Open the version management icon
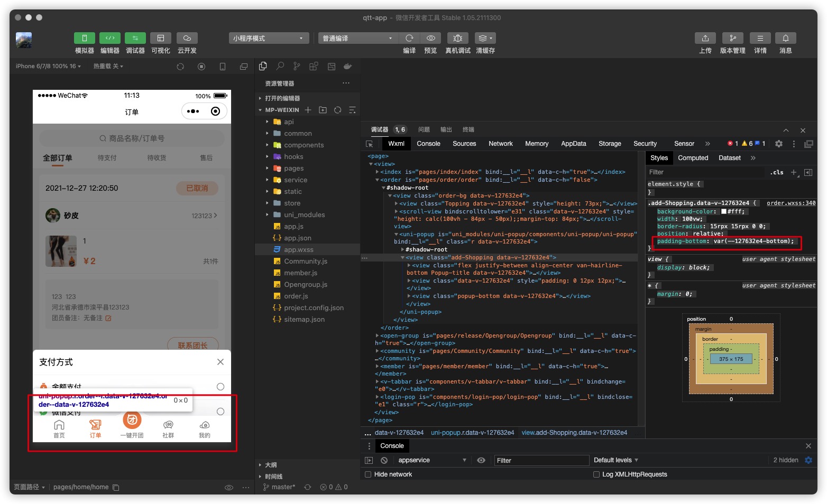Image resolution: width=827 pixels, height=504 pixels. (x=732, y=38)
